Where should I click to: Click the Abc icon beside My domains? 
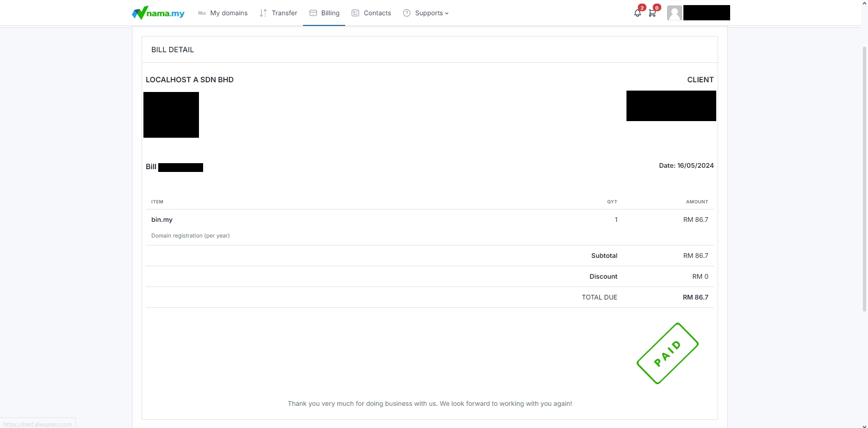click(x=202, y=13)
